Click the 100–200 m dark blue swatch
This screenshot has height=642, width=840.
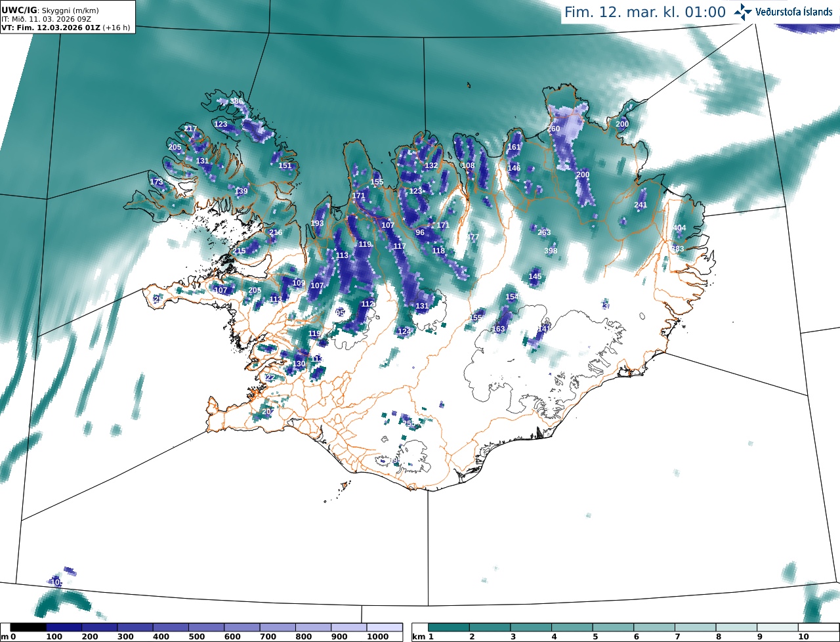pos(64,628)
